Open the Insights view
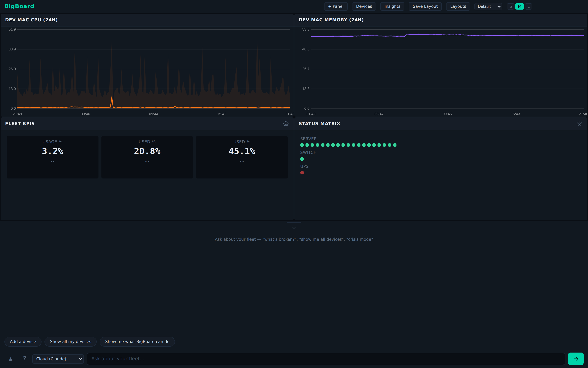Image resolution: width=588 pixels, height=368 pixels. coord(392,6)
